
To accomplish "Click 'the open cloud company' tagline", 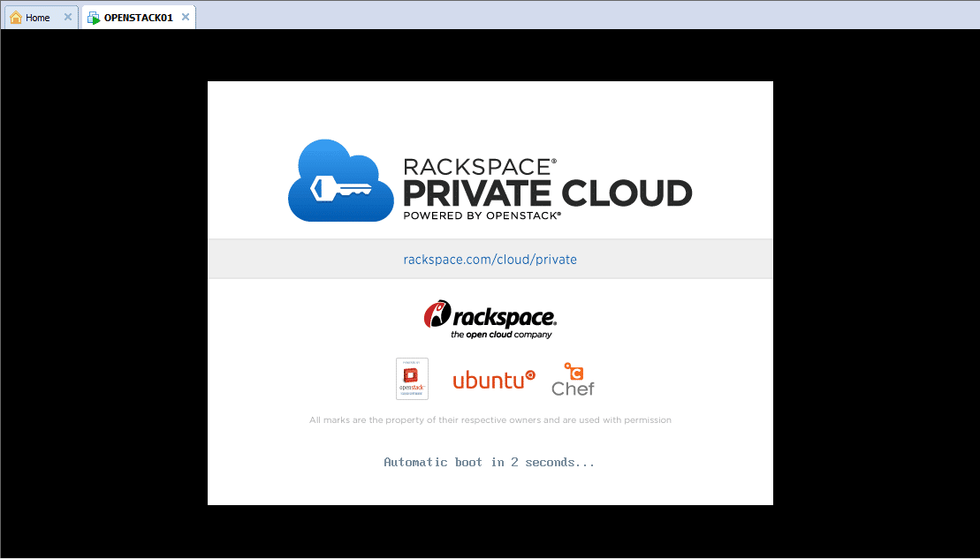I will [x=501, y=335].
